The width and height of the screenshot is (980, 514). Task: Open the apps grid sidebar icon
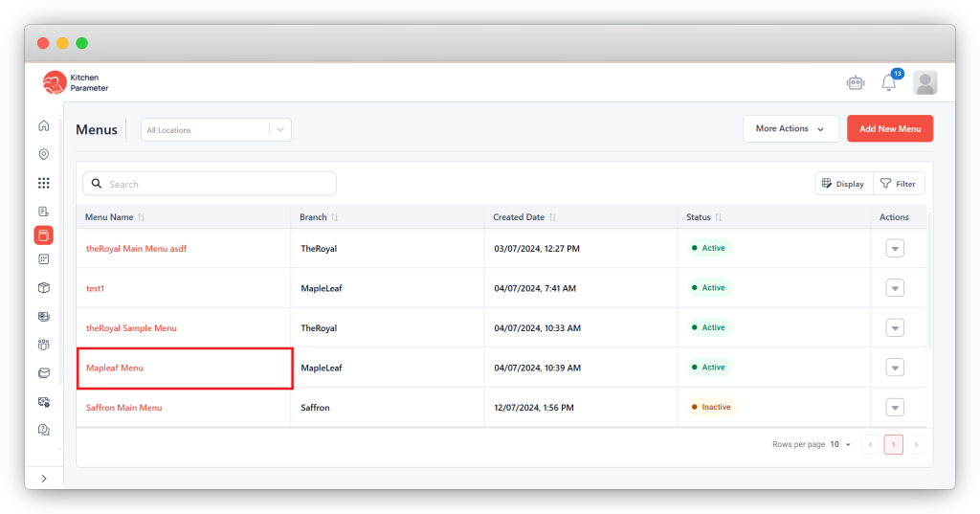pos(44,183)
